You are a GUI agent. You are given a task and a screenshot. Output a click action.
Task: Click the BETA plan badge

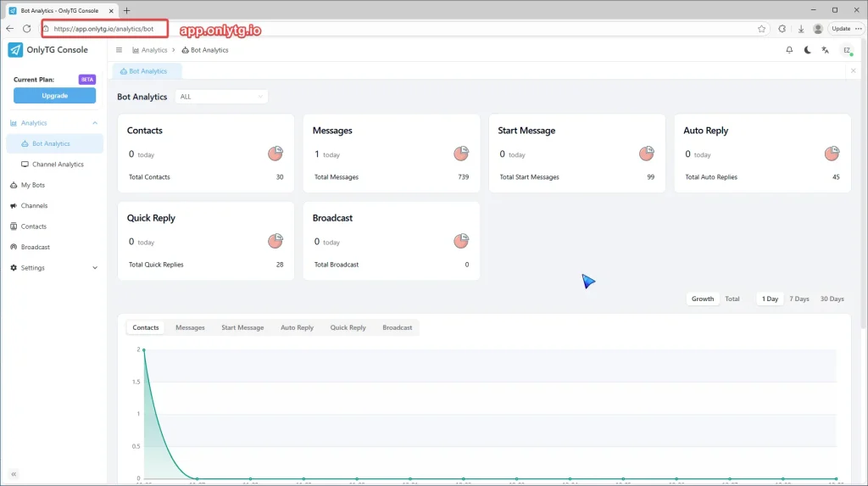coord(87,79)
